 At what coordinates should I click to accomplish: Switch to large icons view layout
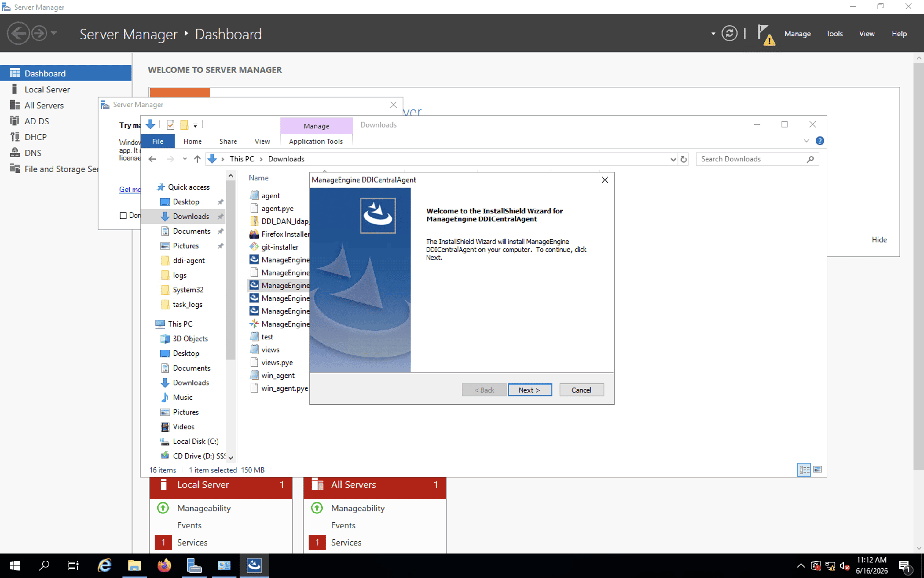[817, 469]
